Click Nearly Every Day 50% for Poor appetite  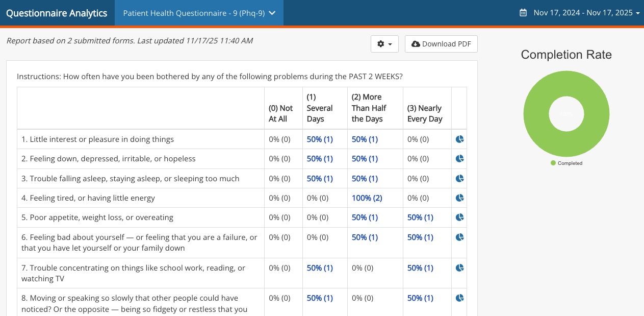pyautogui.click(x=420, y=217)
